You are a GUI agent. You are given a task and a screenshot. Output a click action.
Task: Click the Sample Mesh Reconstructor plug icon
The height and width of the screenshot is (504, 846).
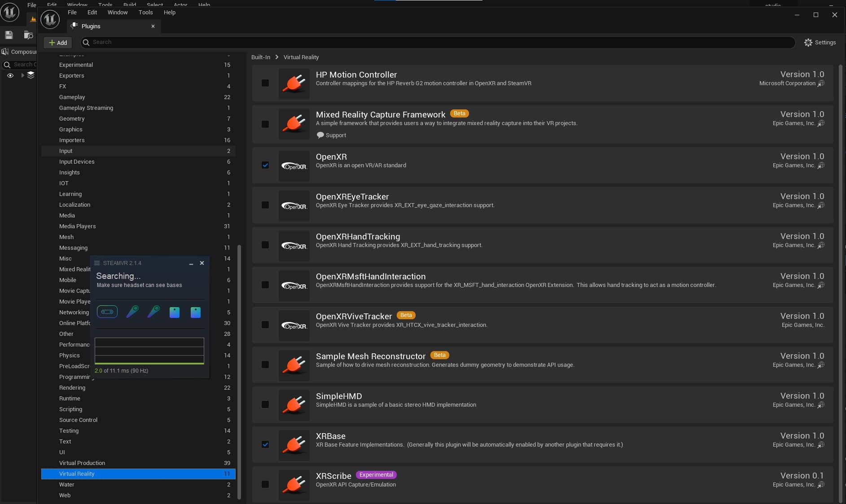[x=294, y=365]
